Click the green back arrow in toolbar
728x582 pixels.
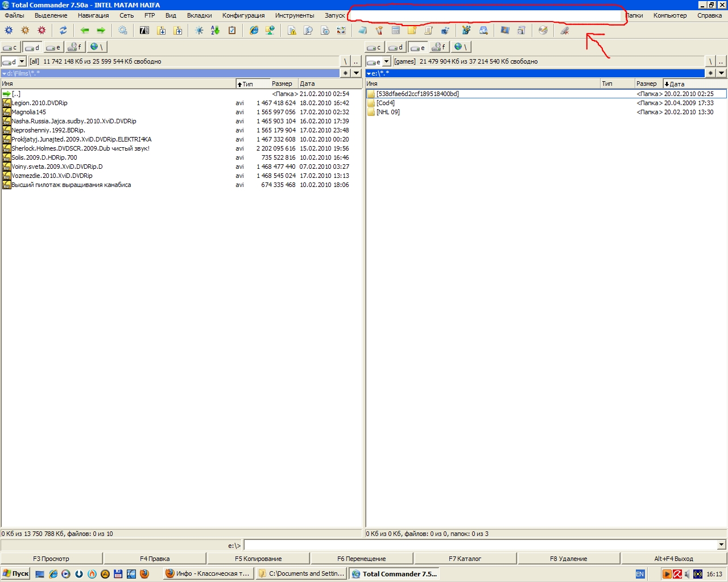[85, 31]
